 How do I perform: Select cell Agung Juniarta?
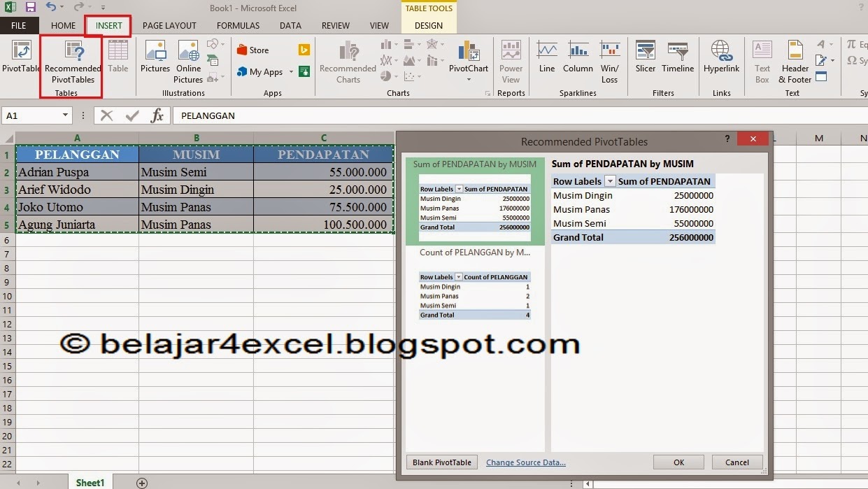(77, 225)
